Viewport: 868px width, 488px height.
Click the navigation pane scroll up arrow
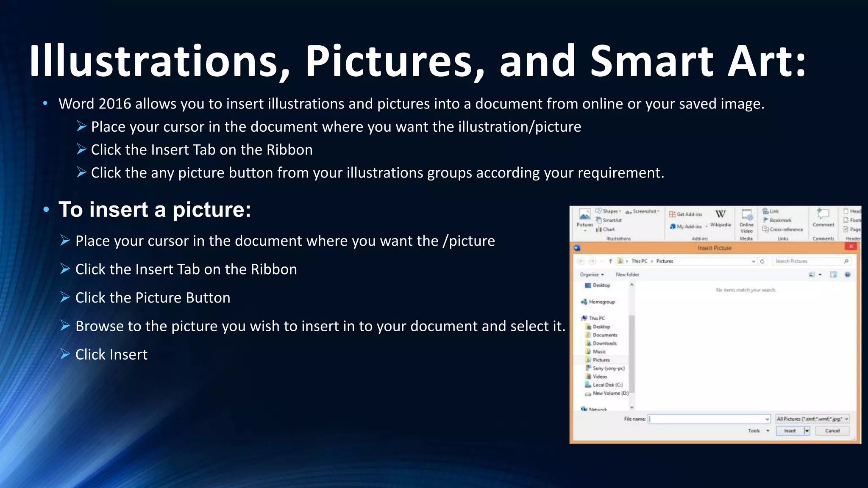[632, 285]
